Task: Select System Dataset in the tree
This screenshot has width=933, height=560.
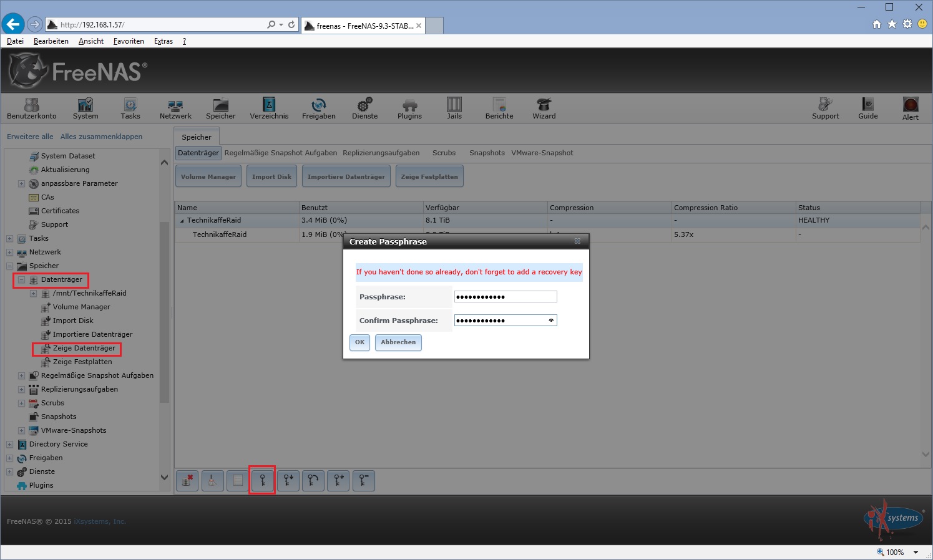Action: click(68, 156)
